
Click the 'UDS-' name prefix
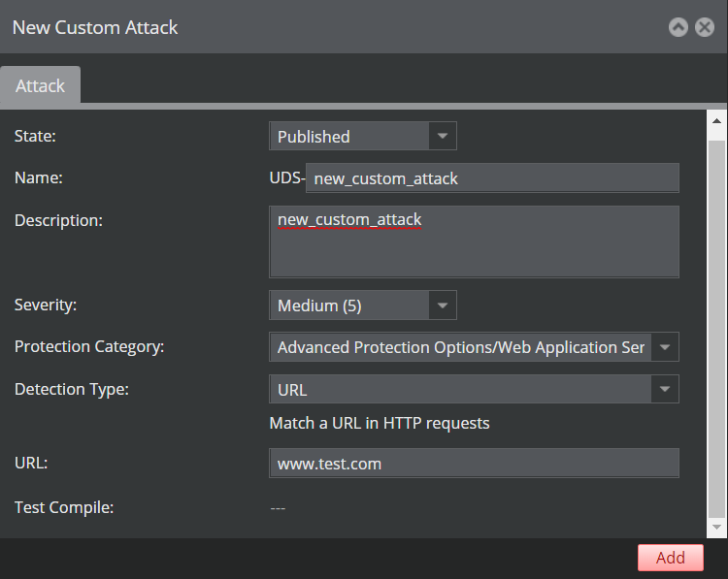pos(287,177)
